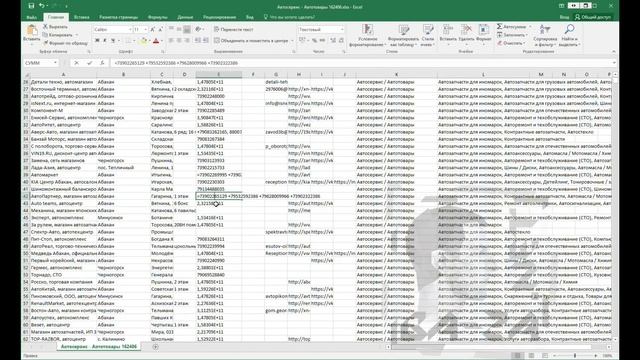This screenshot has height=360, width=640.
Task: Open font color dropdown arrow
Action: (162, 40)
